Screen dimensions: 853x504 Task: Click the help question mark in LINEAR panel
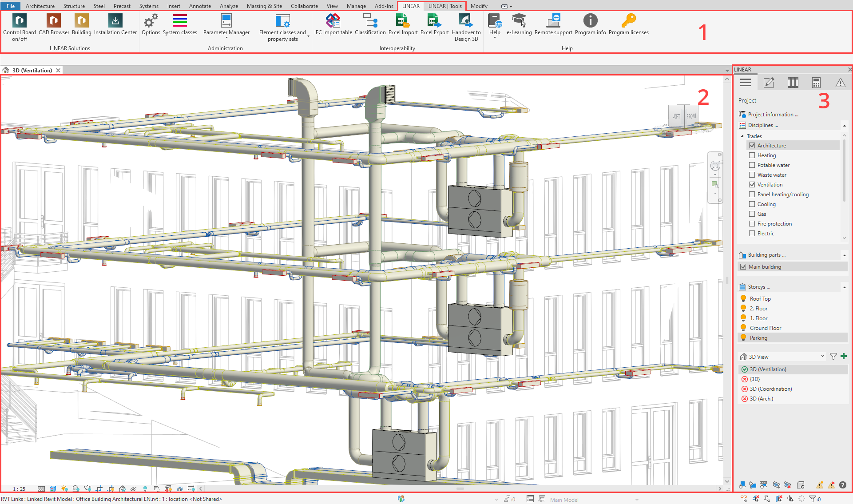(x=843, y=485)
